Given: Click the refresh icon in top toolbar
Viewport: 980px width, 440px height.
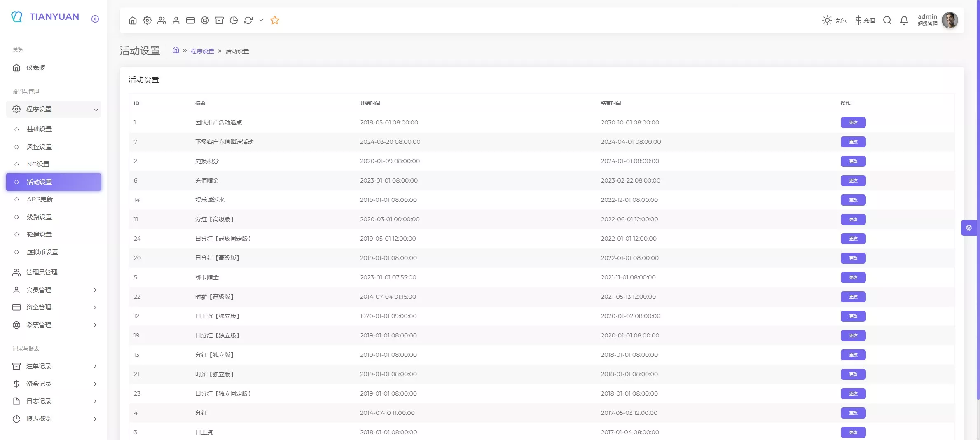Looking at the screenshot, I should [x=248, y=20].
